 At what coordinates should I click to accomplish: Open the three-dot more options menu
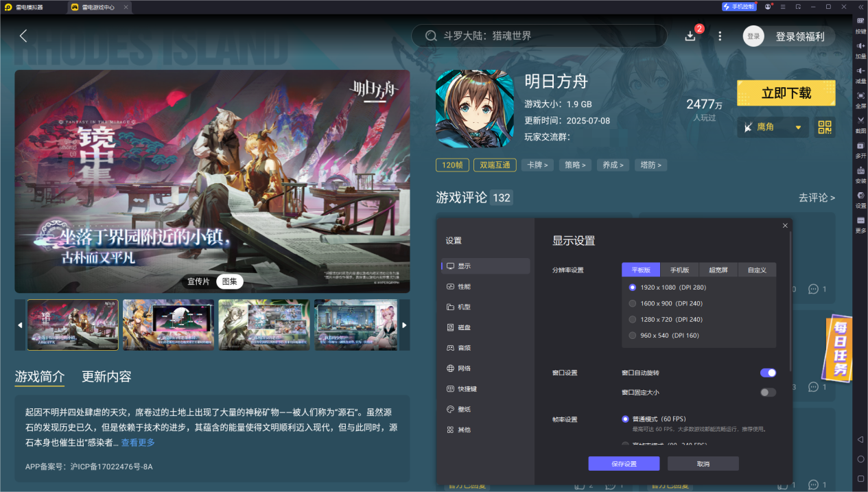(x=720, y=36)
